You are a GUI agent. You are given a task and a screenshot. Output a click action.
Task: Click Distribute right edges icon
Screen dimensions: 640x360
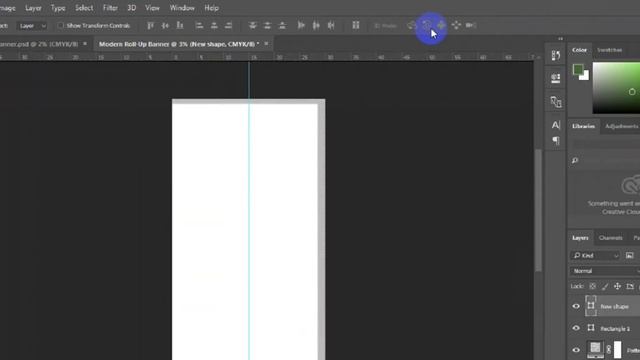(331, 25)
